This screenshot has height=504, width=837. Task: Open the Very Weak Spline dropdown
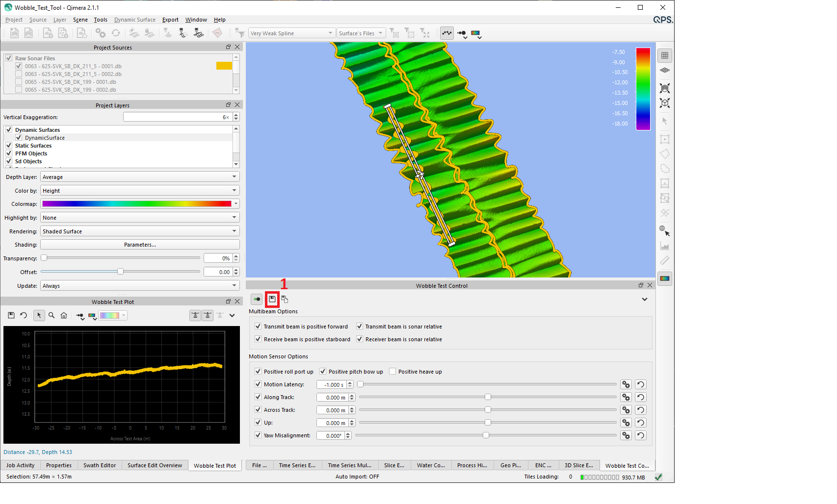(x=291, y=33)
